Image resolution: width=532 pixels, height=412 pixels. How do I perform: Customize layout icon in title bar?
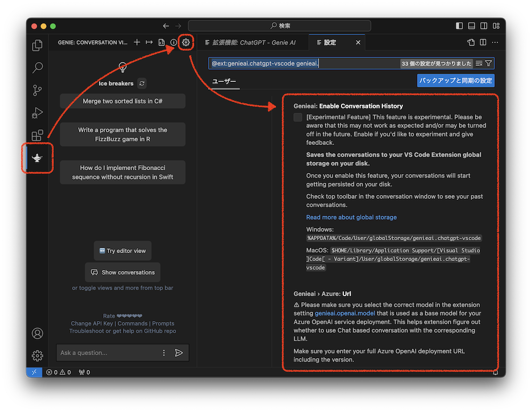tap(496, 26)
